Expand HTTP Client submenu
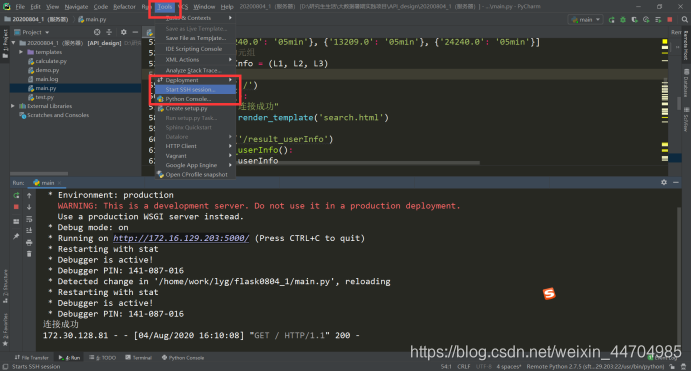Image resolution: width=692 pixels, height=371 pixels. 196,146
